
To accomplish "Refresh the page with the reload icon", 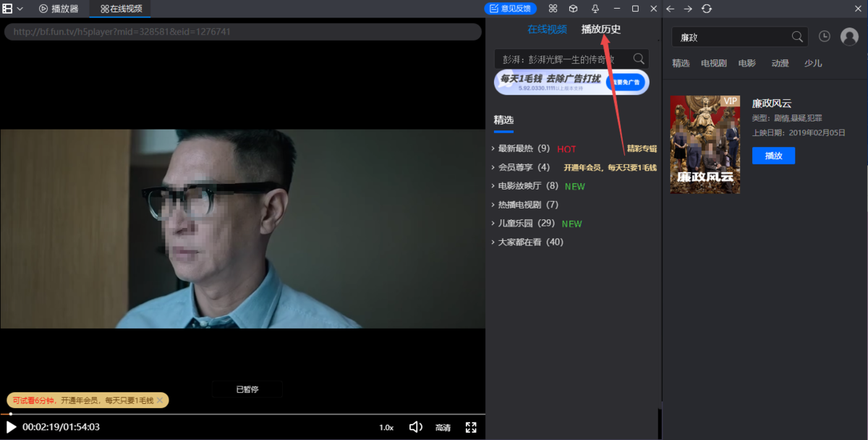I will tap(706, 9).
